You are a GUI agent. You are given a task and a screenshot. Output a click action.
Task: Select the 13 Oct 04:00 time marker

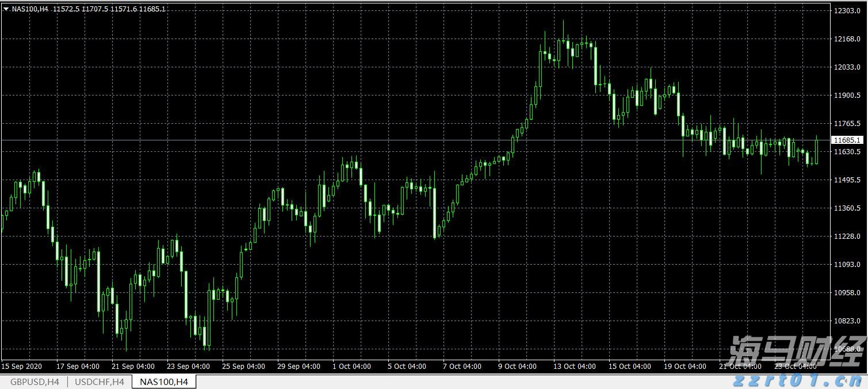coord(576,367)
